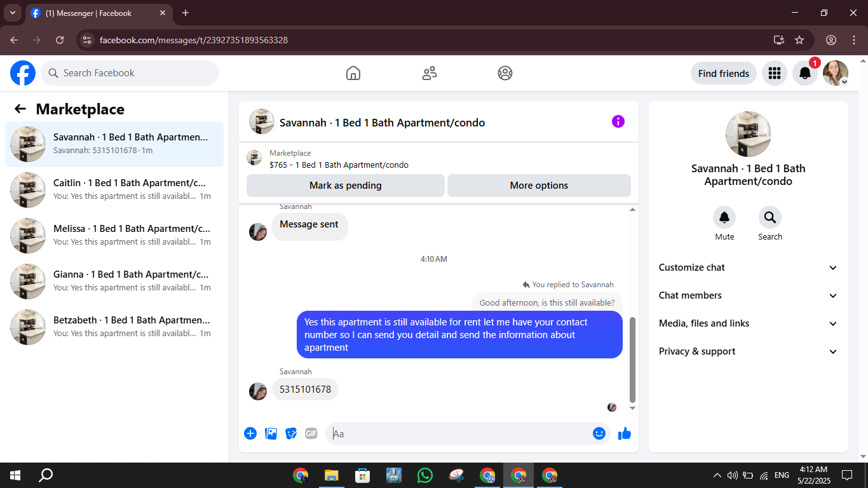The image size is (868, 488).
Task: Click the 5315101678 message bubble
Action: click(x=305, y=390)
